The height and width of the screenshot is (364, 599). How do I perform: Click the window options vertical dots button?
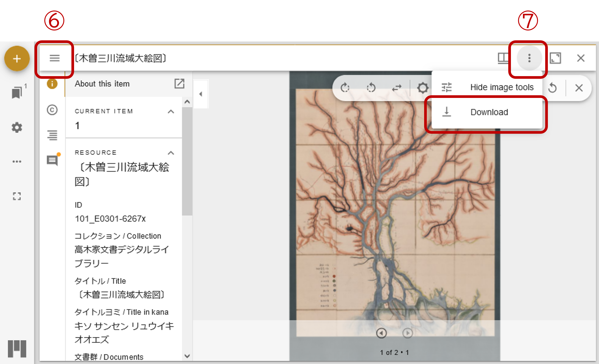(x=529, y=58)
